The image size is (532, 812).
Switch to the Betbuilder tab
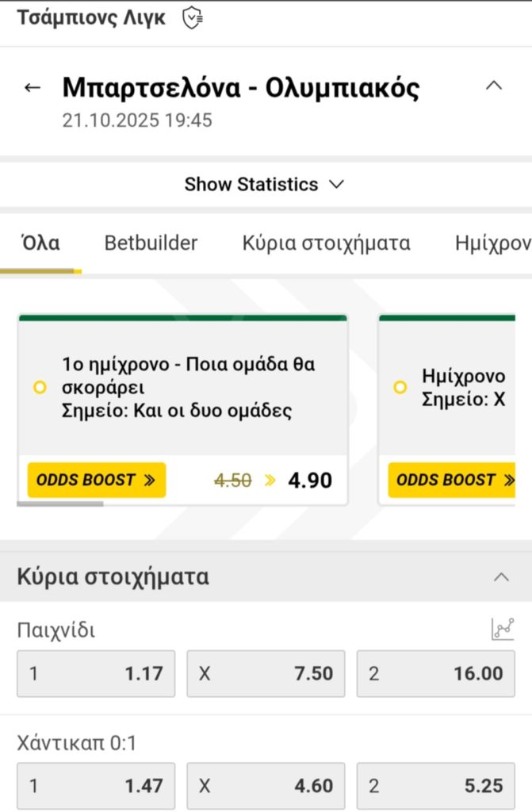point(151,243)
